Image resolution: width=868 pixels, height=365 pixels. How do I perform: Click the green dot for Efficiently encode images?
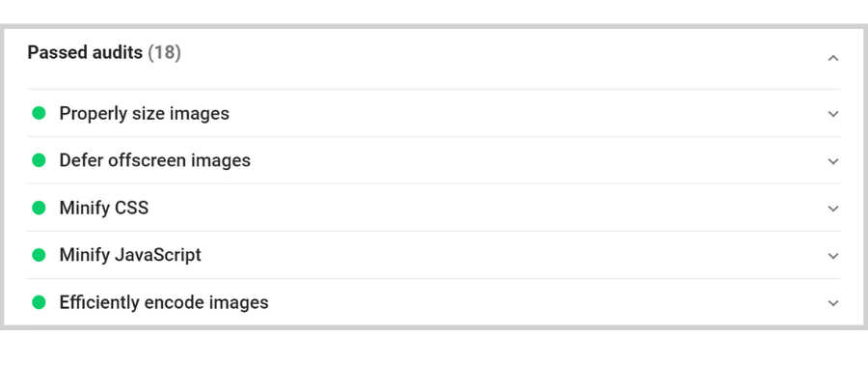39,302
